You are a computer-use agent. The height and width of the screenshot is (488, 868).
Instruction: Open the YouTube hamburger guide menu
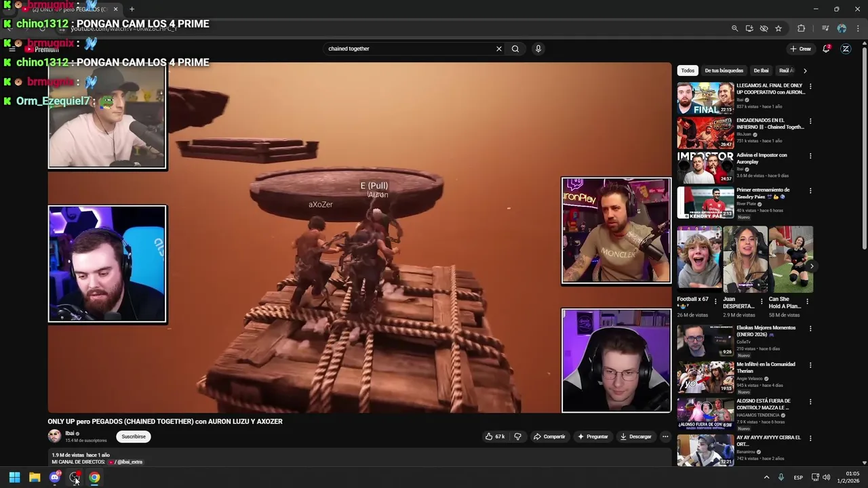pyautogui.click(x=12, y=49)
